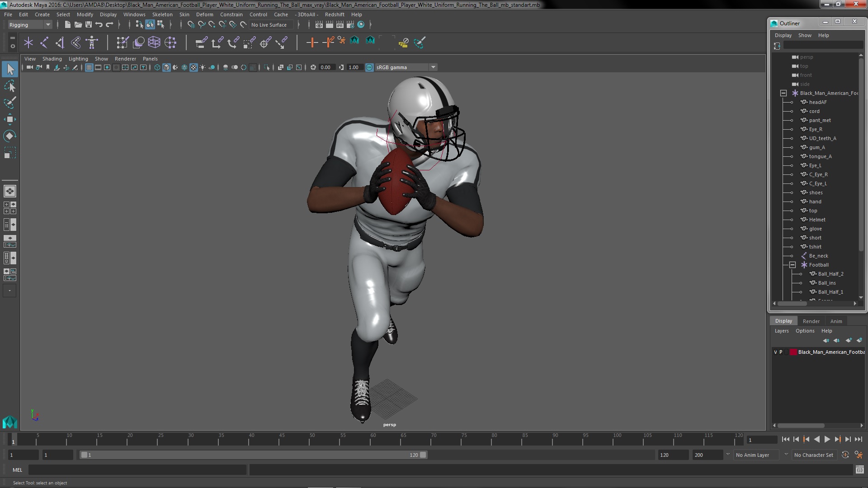
Task: Click the Play forwards button
Action: click(x=827, y=439)
